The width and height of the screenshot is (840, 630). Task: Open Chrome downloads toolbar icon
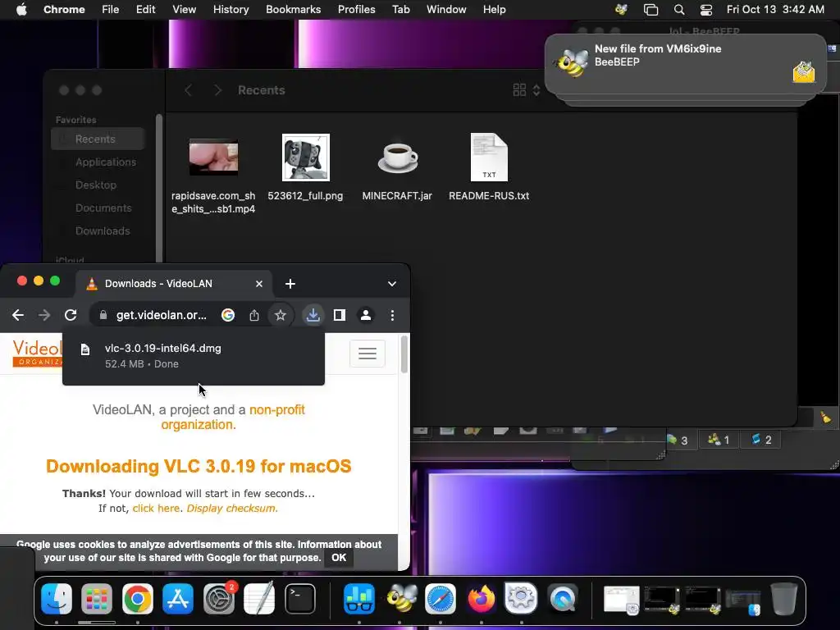coord(313,315)
